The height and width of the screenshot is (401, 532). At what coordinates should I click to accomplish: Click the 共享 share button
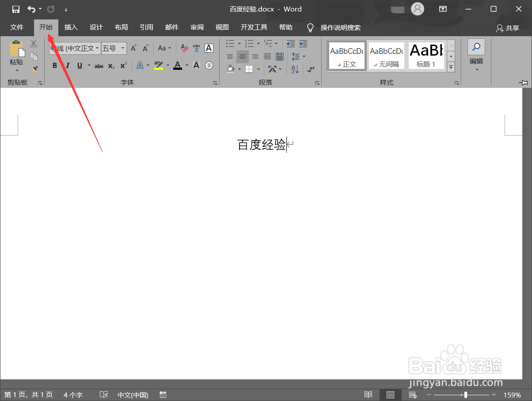(x=507, y=28)
